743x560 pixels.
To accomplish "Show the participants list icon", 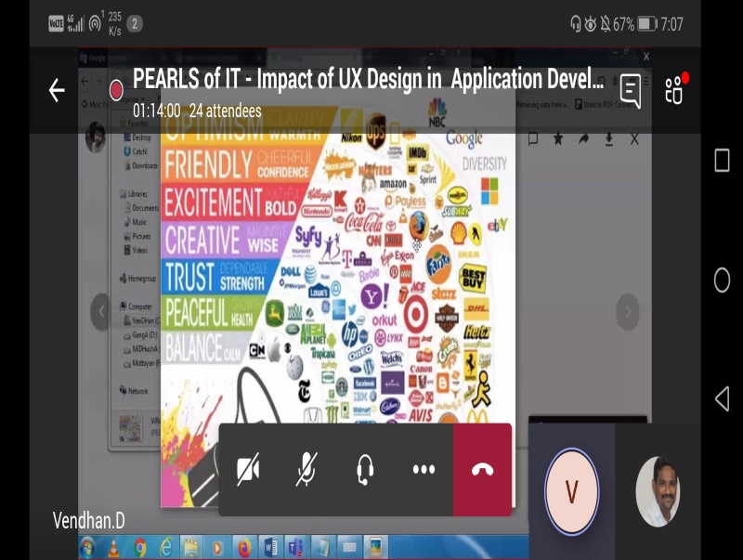I will (x=675, y=89).
